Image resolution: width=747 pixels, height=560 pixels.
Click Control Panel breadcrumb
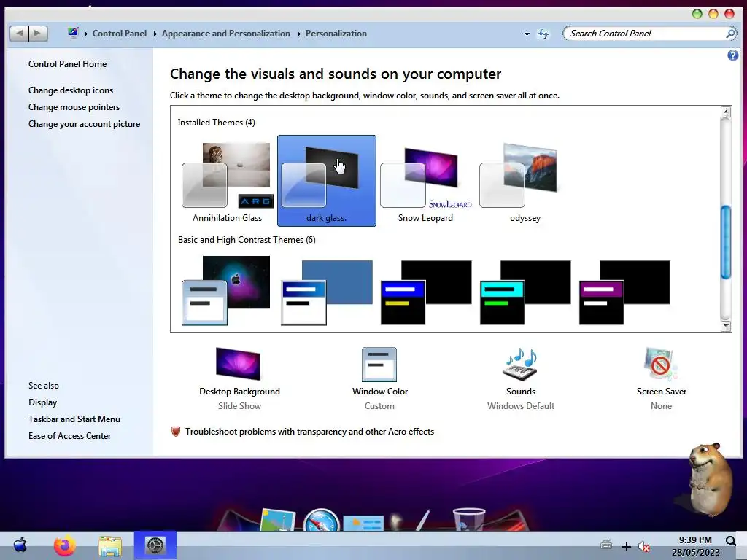coord(120,34)
